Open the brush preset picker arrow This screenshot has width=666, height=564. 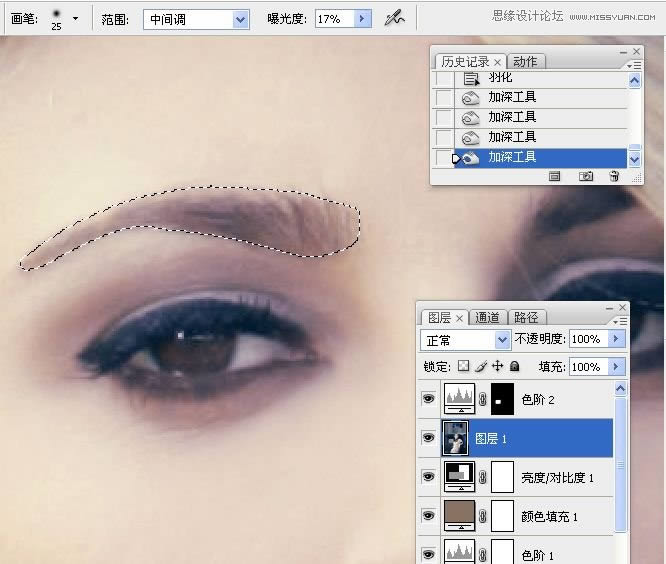[x=75, y=19]
